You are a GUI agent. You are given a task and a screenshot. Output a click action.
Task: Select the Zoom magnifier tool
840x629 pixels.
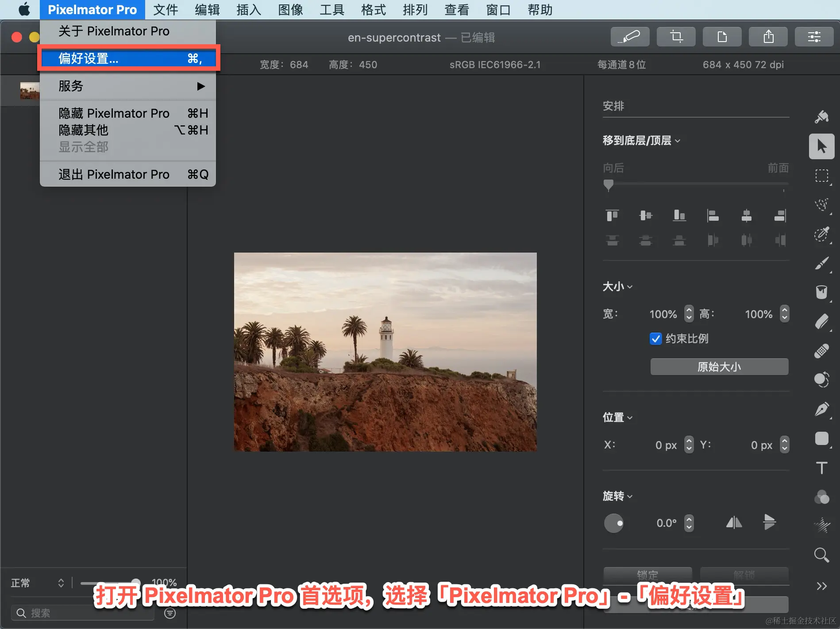822,555
